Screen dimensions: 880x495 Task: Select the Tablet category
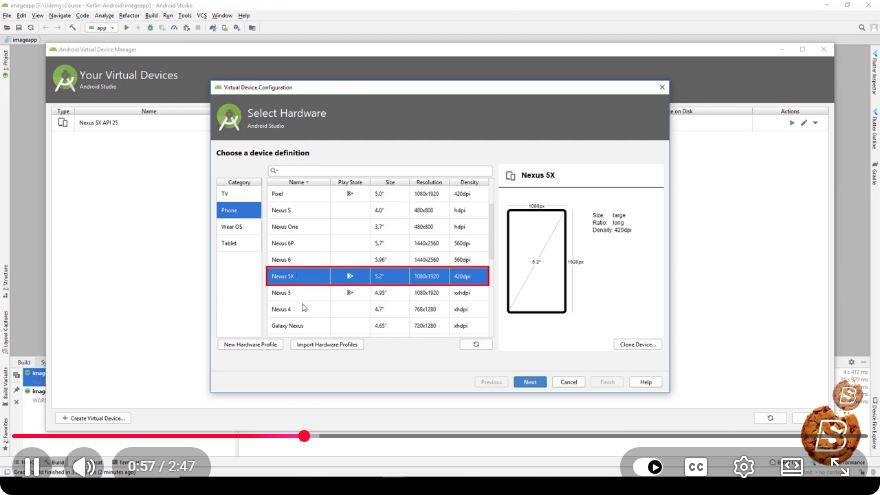coord(239,244)
